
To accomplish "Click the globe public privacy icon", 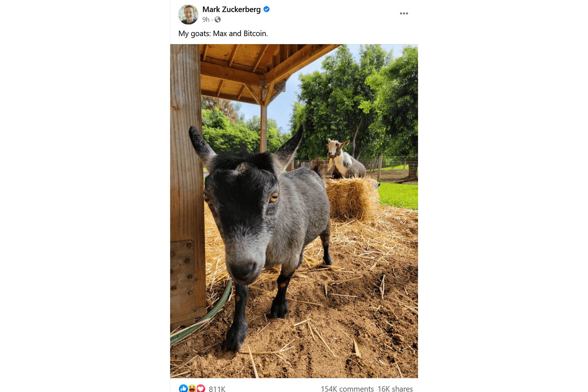I will coord(217,20).
